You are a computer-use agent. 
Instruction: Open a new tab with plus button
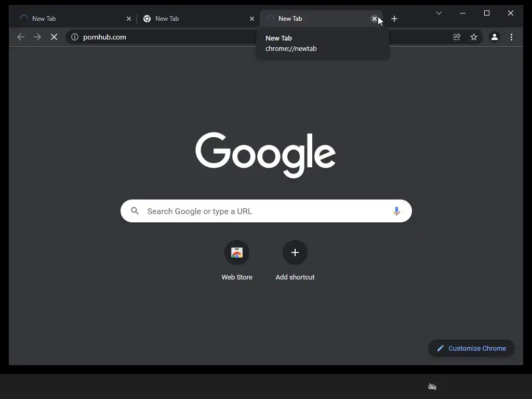(394, 19)
